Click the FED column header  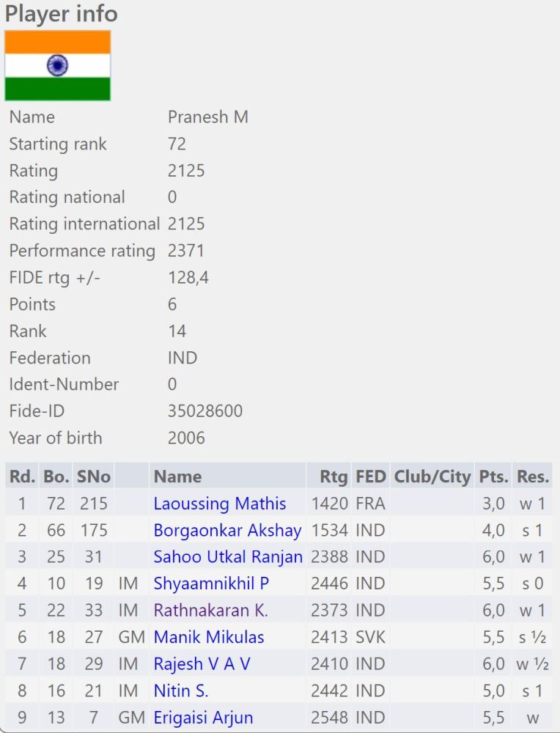[370, 476]
